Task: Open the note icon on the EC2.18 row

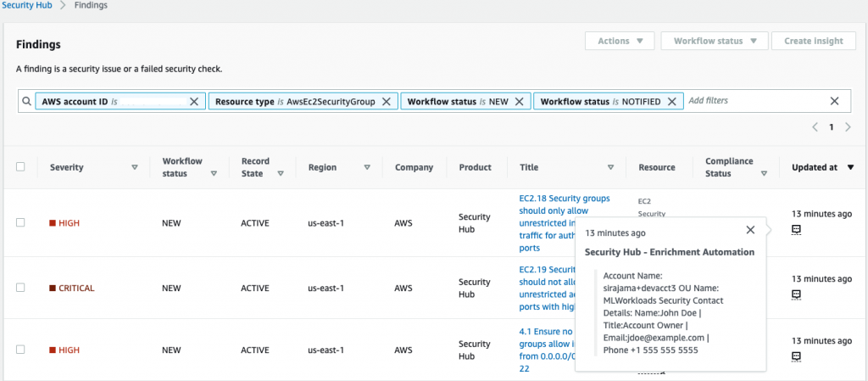Action: tap(797, 229)
